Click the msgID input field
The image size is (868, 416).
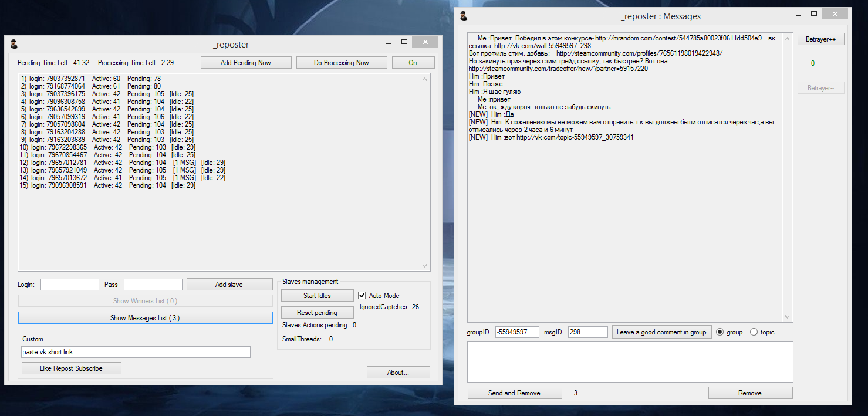pyautogui.click(x=588, y=332)
